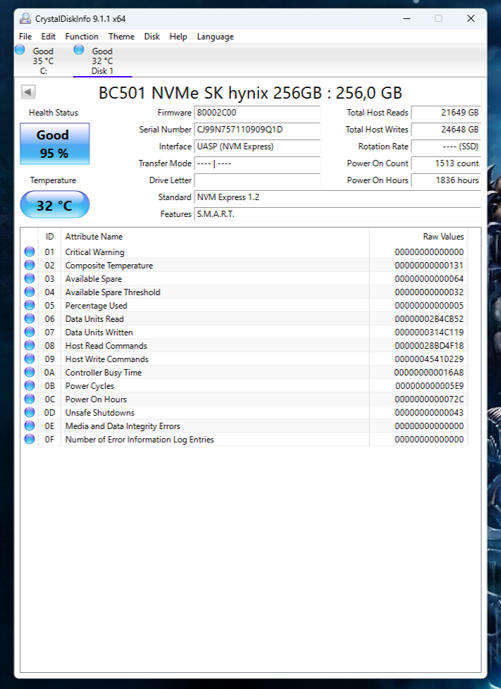Click the status orb for Unsafe Shutdowns
This screenshot has height=689, width=501.
click(29, 413)
